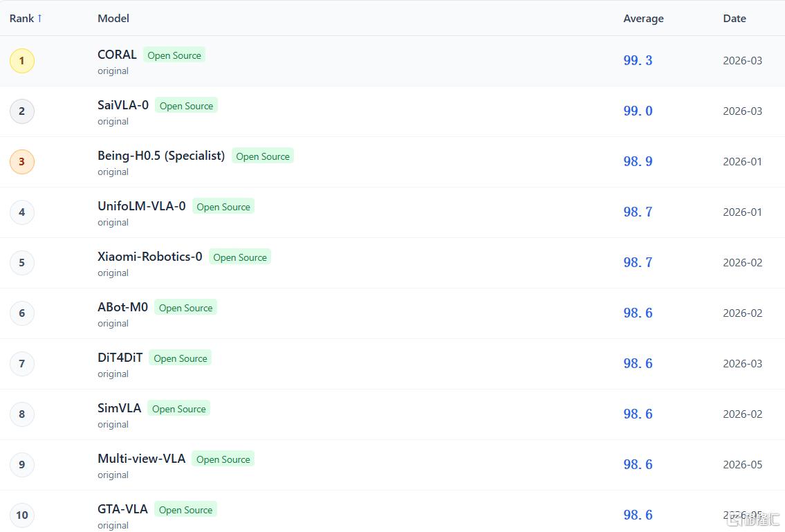Click the Open Source tag beside DiT4DiT

(x=181, y=358)
